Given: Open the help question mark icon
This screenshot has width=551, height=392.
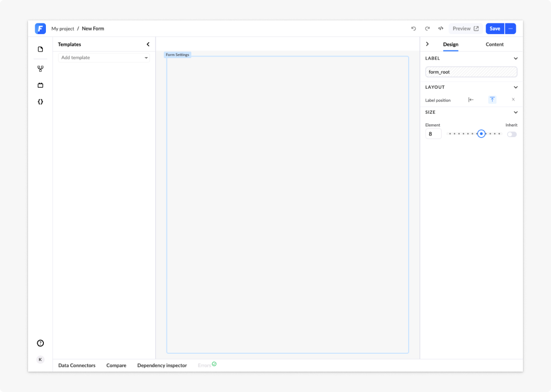Looking at the screenshot, I should (40, 343).
